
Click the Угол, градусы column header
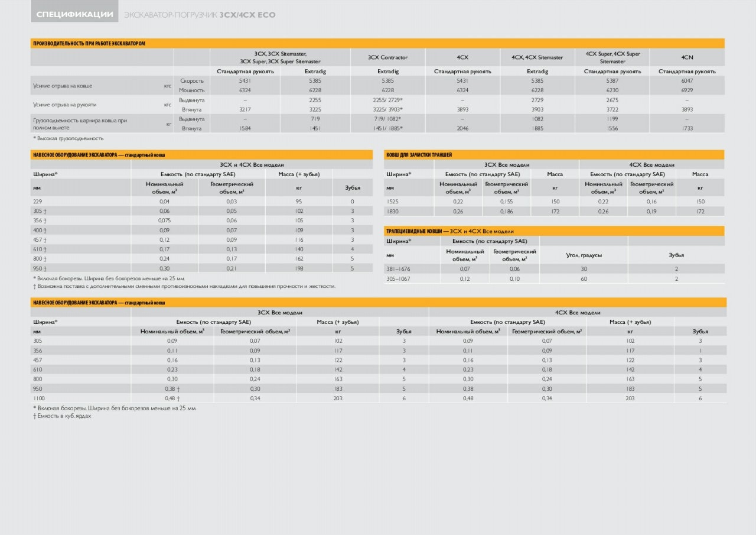(x=584, y=255)
